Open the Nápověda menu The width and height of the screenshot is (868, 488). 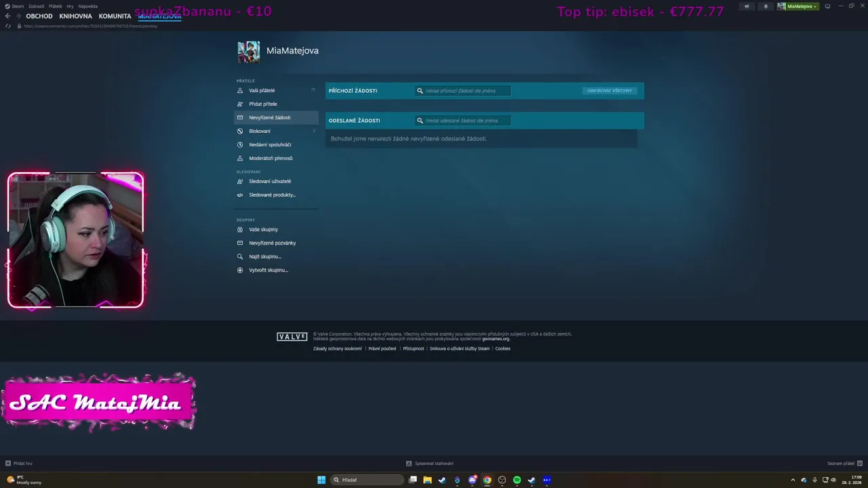pyautogui.click(x=88, y=6)
